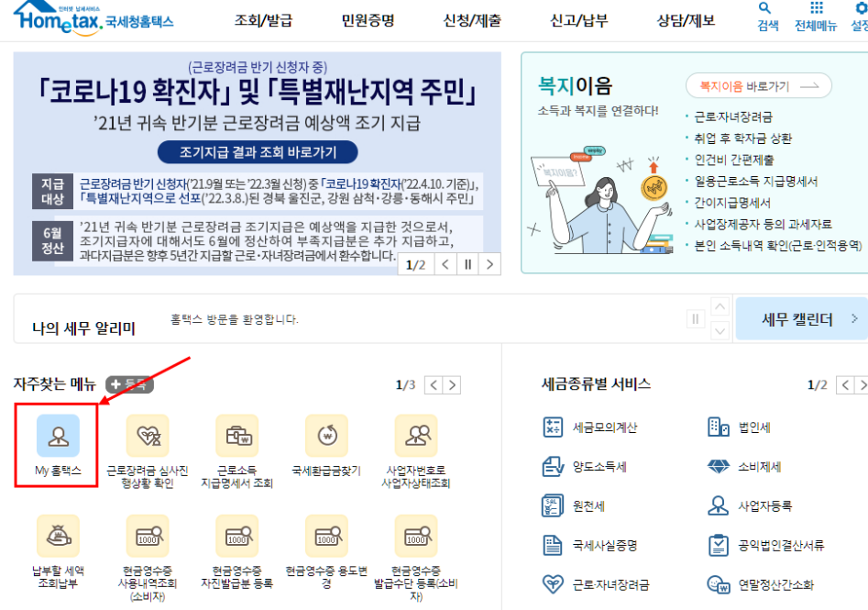Move 세무 알리미 notice down
The height and width of the screenshot is (610, 868).
tap(720, 331)
